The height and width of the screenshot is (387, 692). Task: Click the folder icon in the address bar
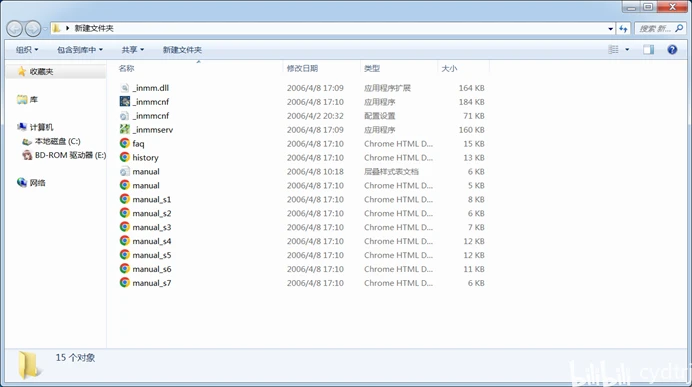coord(56,28)
